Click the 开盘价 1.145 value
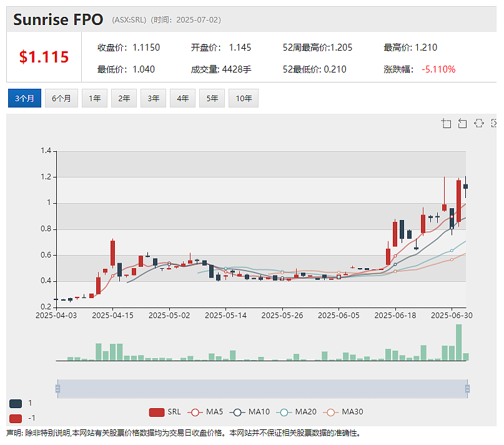The height and width of the screenshot is (445, 504). [240, 47]
